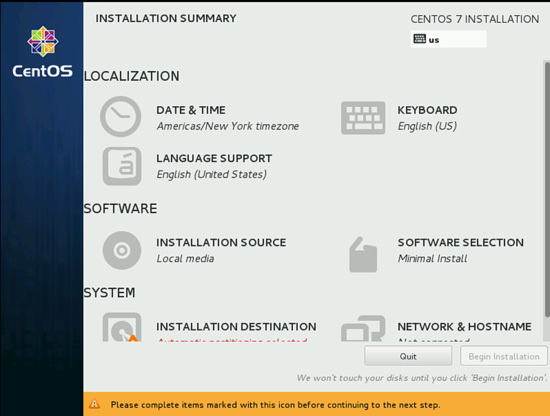This screenshot has height=416, width=550.
Task: Open INSTALLATION DESTINATION heading
Action: click(236, 327)
